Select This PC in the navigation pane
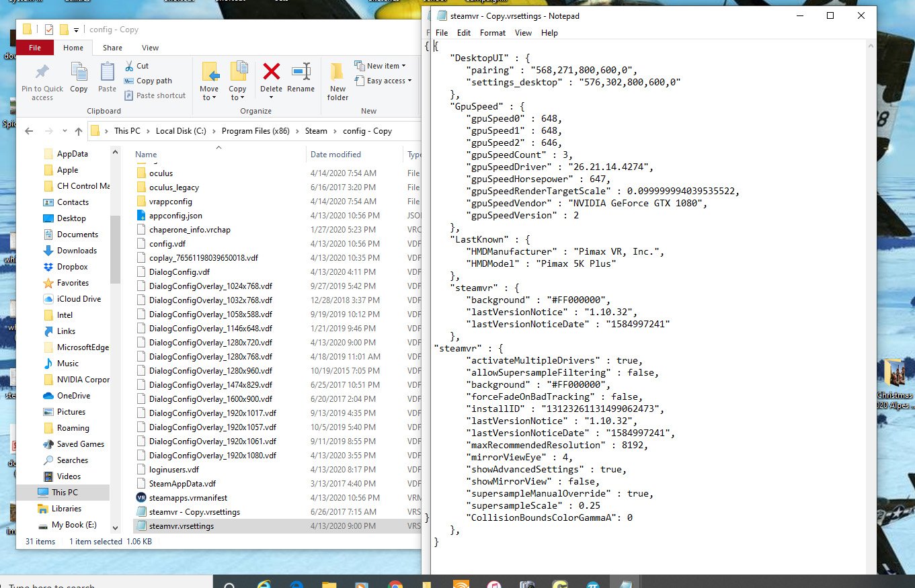This screenshot has width=915, height=588. 65,493
